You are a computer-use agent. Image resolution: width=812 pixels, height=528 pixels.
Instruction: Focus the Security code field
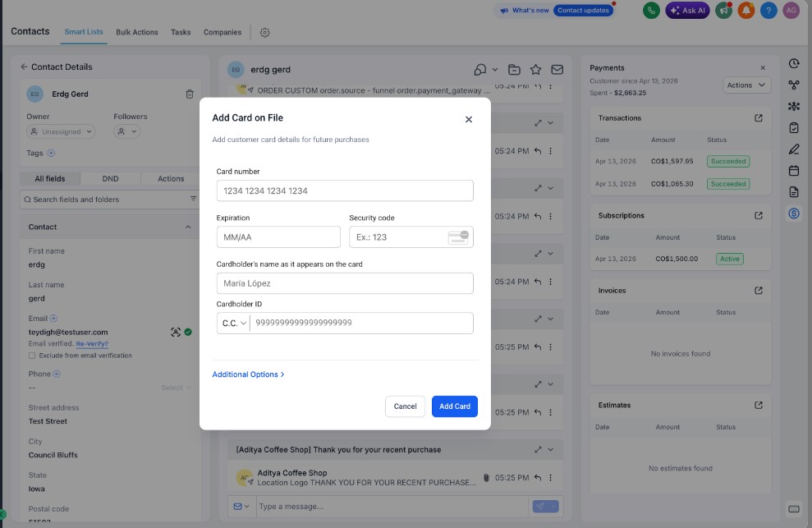[411, 237]
